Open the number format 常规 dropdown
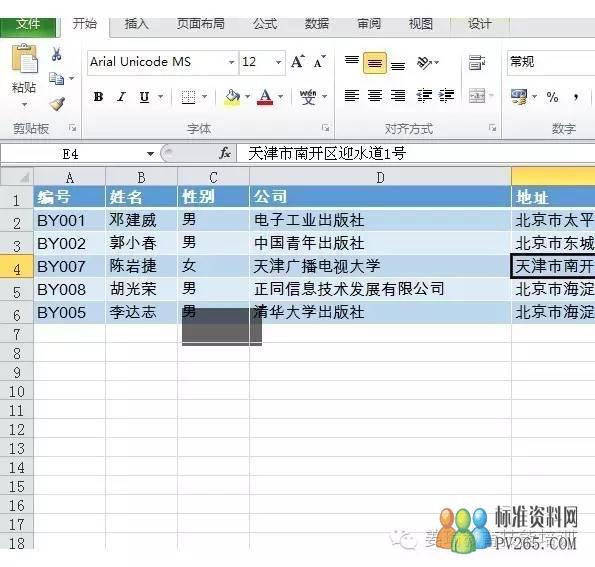This screenshot has width=595, height=567. coord(551,62)
